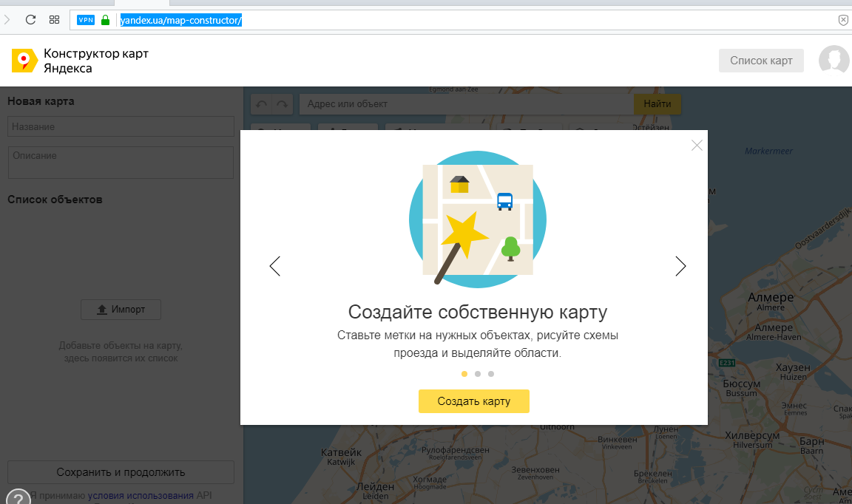
Task: Click the VPN badge in address bar
Action: coord(86,20)
